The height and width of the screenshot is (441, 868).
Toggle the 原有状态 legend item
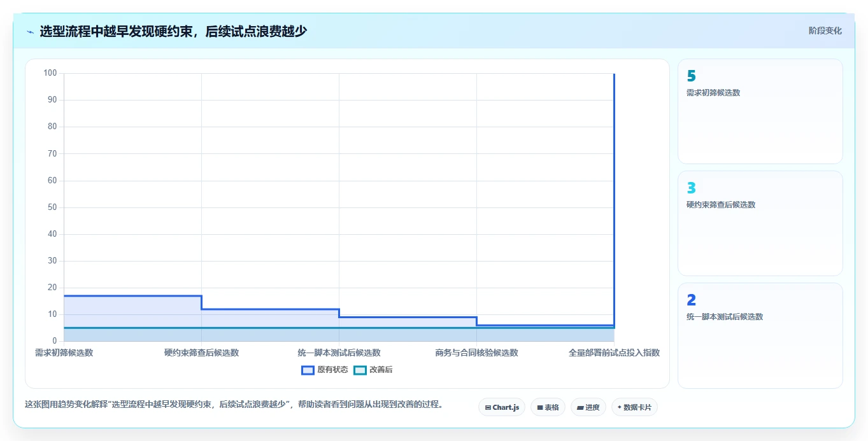click(325, 370)
